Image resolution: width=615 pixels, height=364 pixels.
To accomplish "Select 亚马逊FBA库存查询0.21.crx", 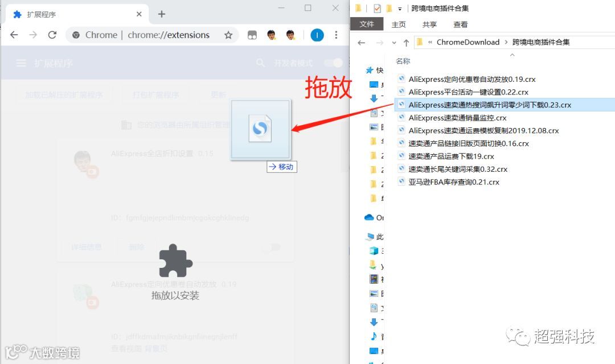I will tap(454, 182).
